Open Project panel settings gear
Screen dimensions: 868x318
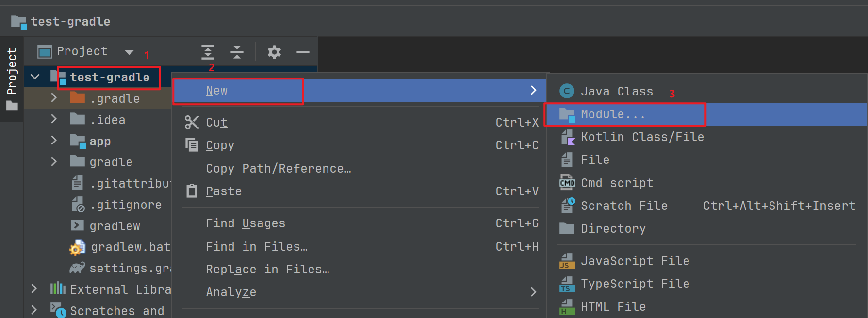click(274, 52)
